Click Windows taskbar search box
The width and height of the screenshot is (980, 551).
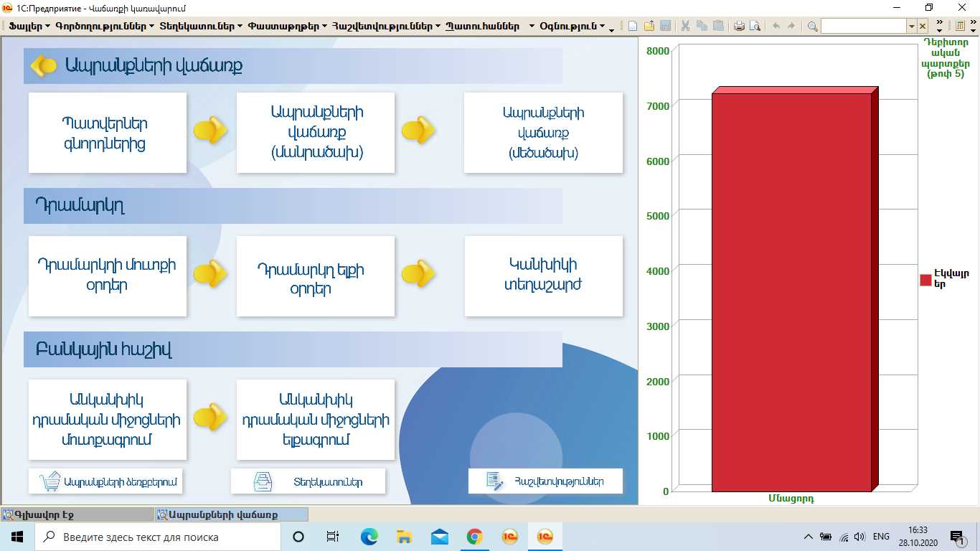pyautogui.click(x=158, y=537)
